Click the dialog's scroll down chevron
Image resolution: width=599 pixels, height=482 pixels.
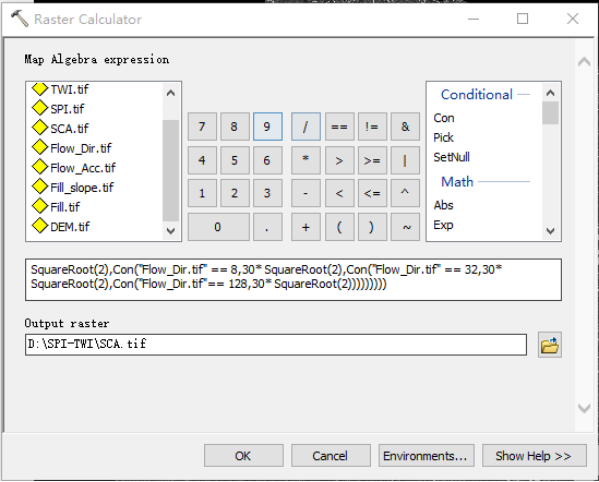tap(584, 408)
